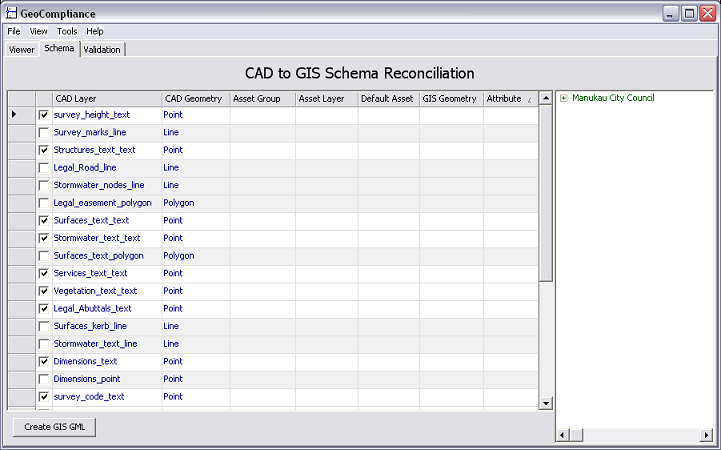Image resolution: width=721 pixels, height=450 pixels.
Task: Sort by the GIS Geometry column header
Action: 451,99
